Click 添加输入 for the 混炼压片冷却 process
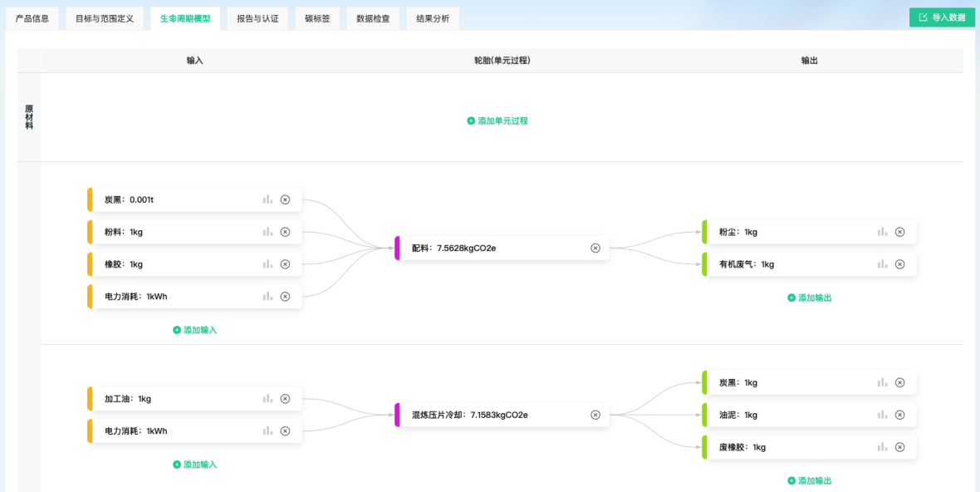Viewport: 980px width, 492px height. coord(195,465)
